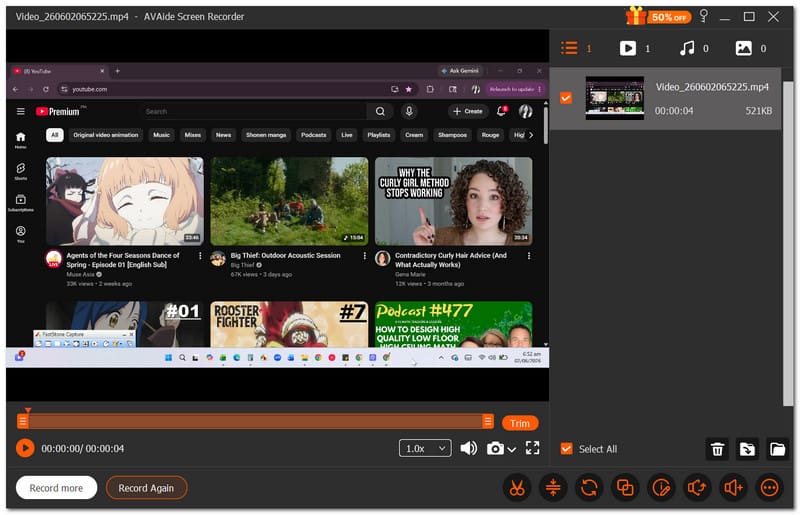Take a snapshot with the camera icon
Screen dimensions: 800x515
[x=495, y=448]
